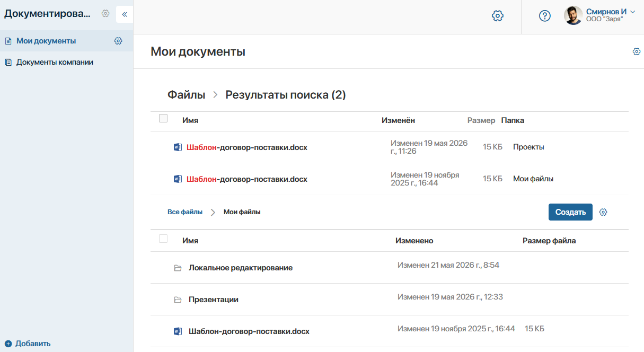Click ООО "Заря" company name
This screenshot has height=352, width=644.
pos(604,19)
